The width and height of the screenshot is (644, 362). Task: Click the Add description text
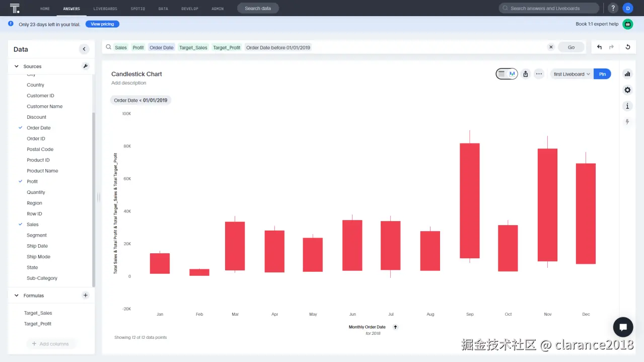tap(129, 83)
